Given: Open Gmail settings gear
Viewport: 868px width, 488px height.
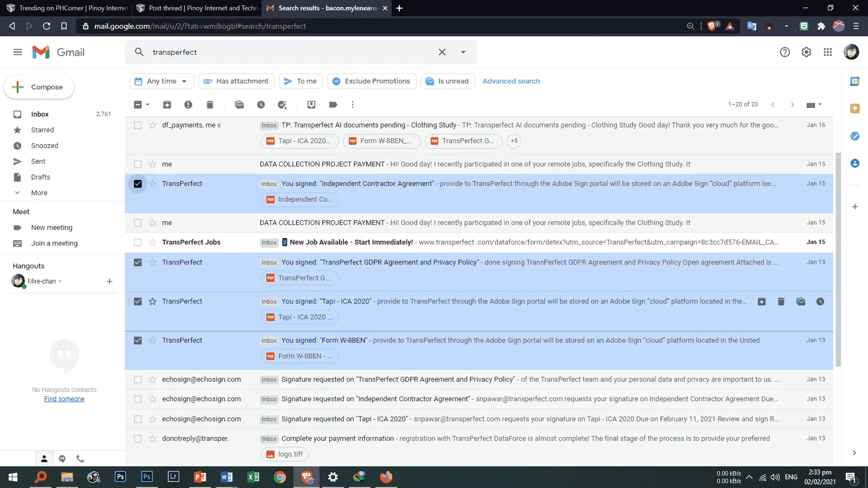Looking at the screenshot, I should 807,52.
